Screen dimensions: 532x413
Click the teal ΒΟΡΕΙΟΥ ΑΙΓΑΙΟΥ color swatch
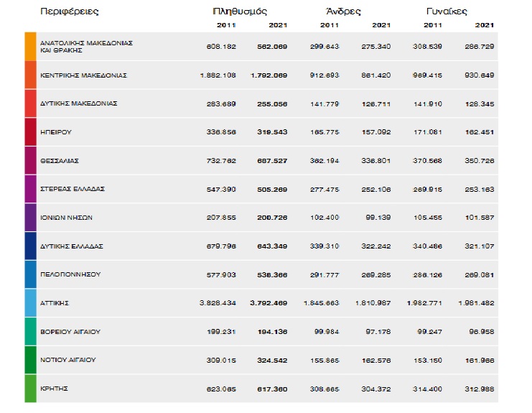click(30, 331)
